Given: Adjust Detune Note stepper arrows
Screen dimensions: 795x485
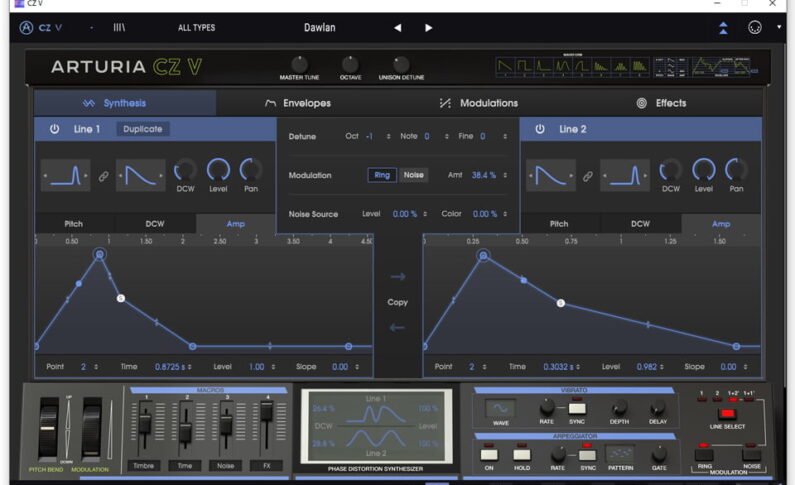Looking at the screenshot, I should pos(447,136).
